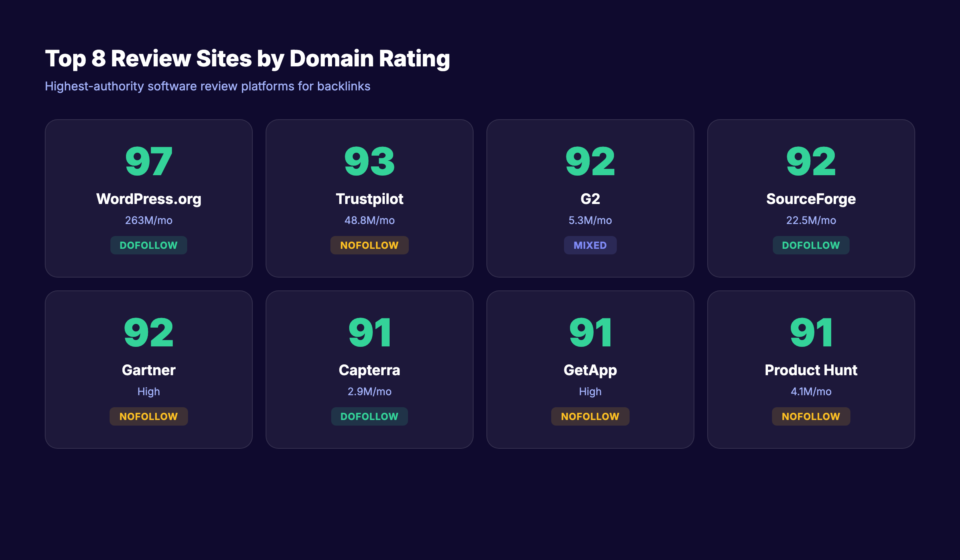
Task: Click the Gartner NOFOLLOW badge
Action: pos(148,416)
